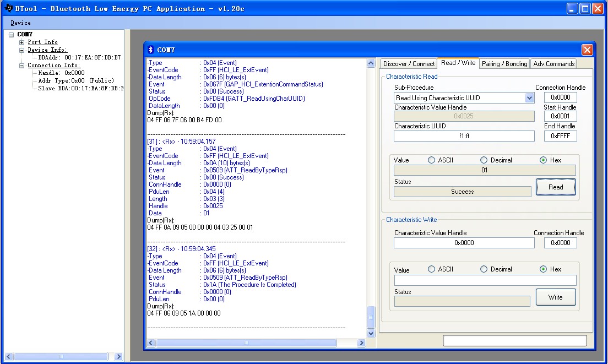Select Connection Info in the tree
The height and width of the screenshot is (364, 608).
(x=54, y=65)
